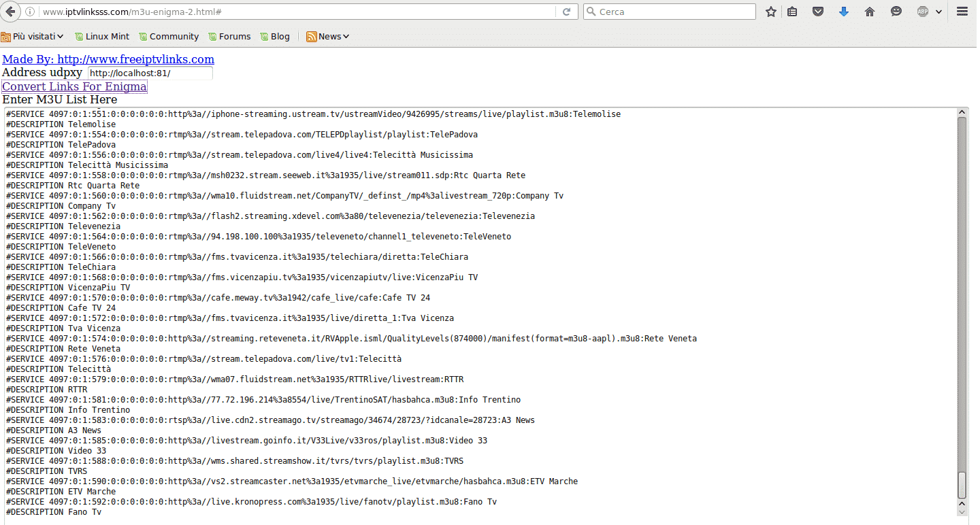Click '#DESCRIPTION ETV Marche' line
The height and width of the screenshot is (525, 980).
61,492
